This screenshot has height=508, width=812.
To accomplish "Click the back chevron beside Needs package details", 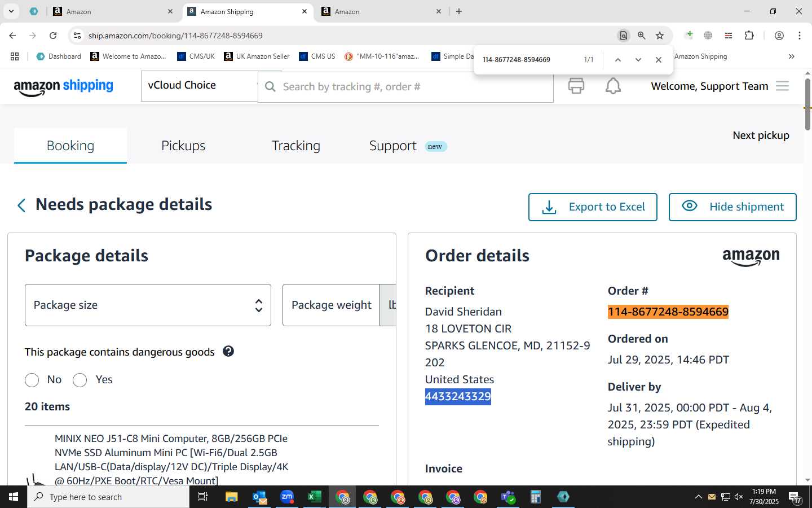I will 21,205.
